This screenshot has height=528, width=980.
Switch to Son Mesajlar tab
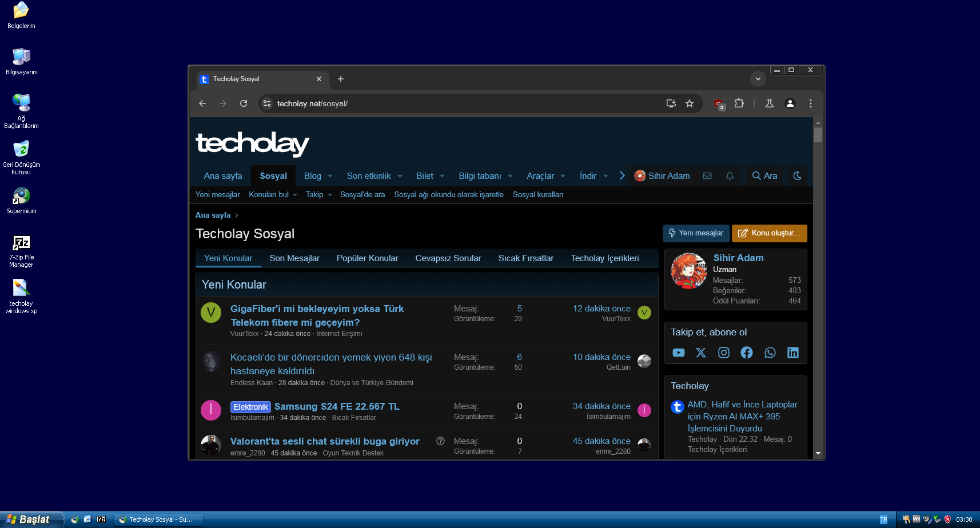[x=294, y=258]
